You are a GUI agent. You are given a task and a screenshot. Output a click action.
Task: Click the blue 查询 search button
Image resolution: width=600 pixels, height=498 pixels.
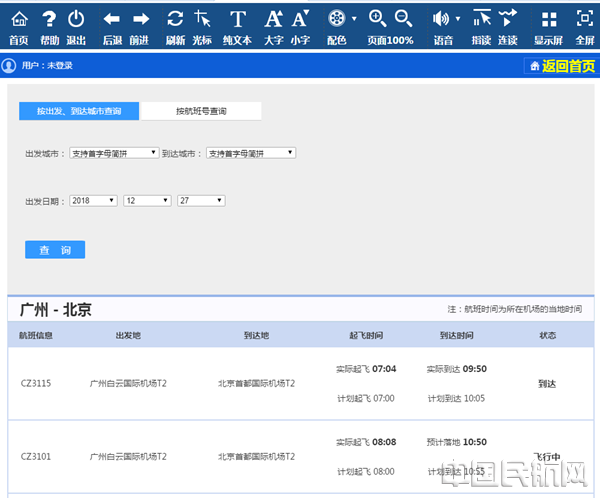(x=55, y=250)
